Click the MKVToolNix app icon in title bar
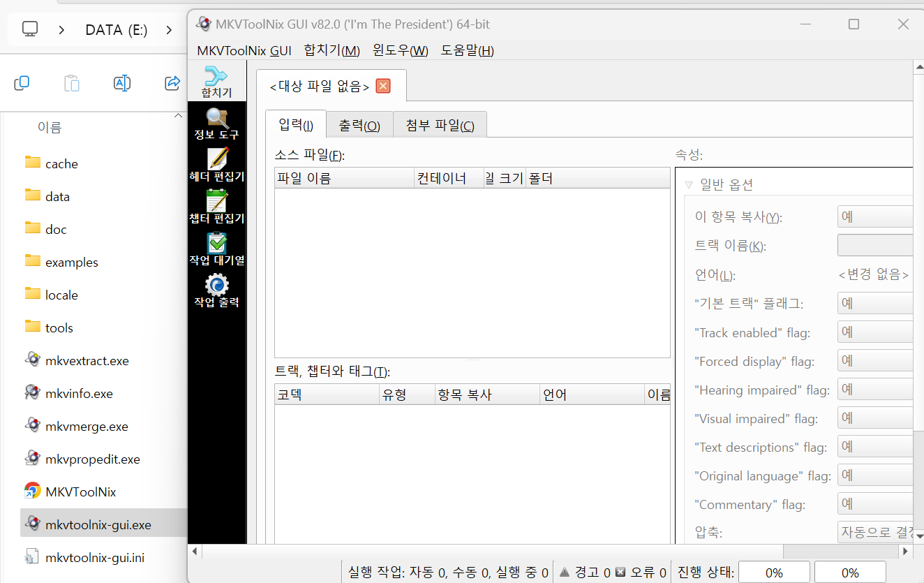Image resolution: width=924 pixels, height=583 pixels. tap(204, 24)
